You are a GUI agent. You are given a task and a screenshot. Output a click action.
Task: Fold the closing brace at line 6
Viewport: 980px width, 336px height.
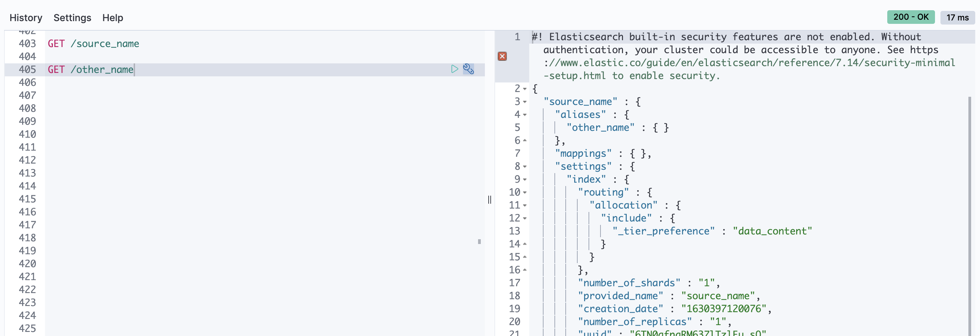[x=525, y=140]
